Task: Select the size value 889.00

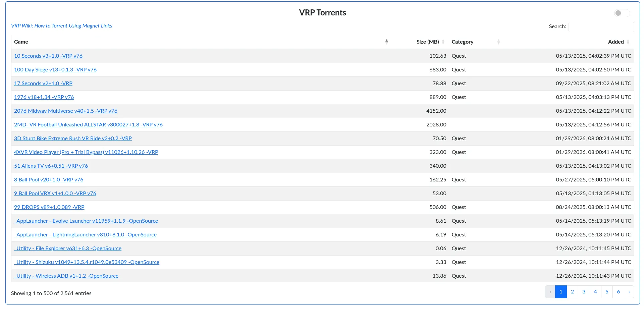Action: coord(438,97)
